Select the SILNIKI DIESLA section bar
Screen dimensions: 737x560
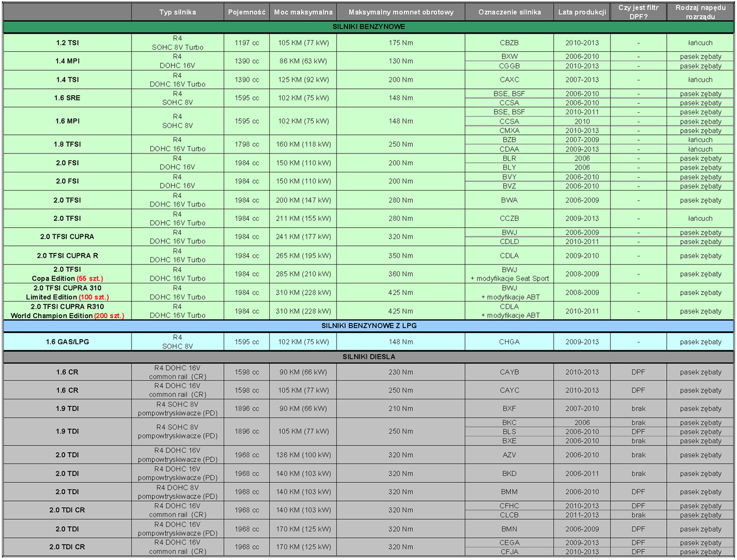368,357
